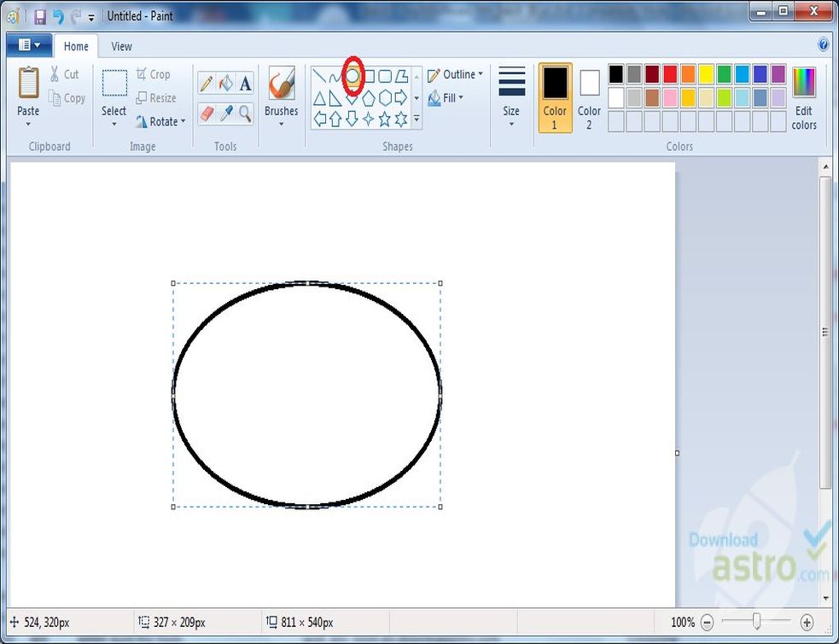
Task: Select the Curve shape
Action: point(335,76)
